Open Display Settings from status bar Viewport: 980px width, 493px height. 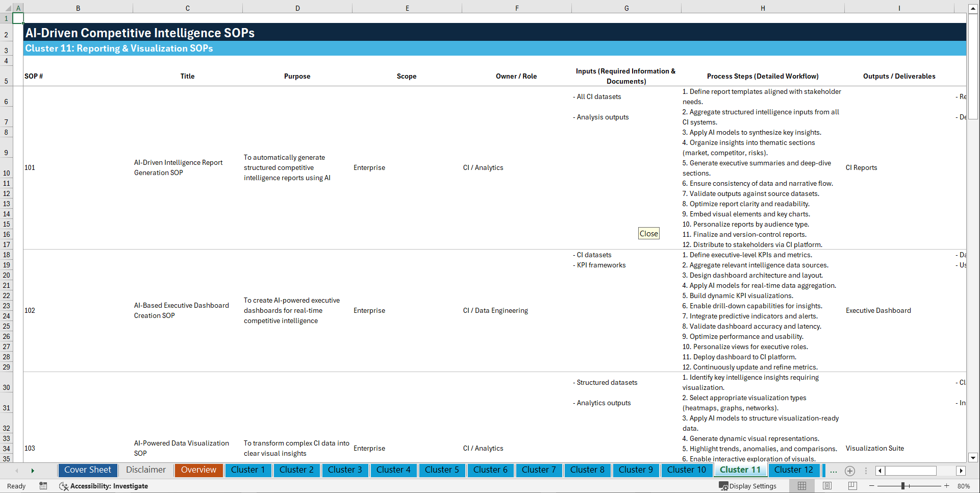tap(748, 486)
